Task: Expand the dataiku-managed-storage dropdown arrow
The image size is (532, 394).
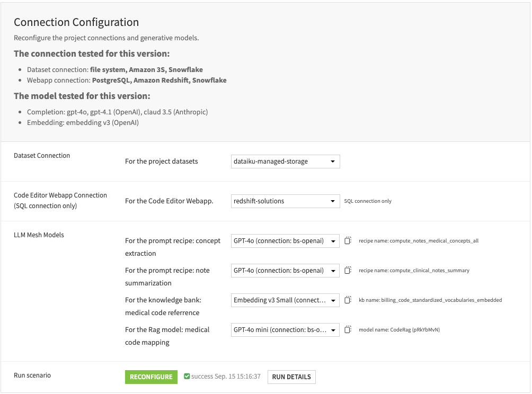Action: pyautogui.click(x=334, y=161)
